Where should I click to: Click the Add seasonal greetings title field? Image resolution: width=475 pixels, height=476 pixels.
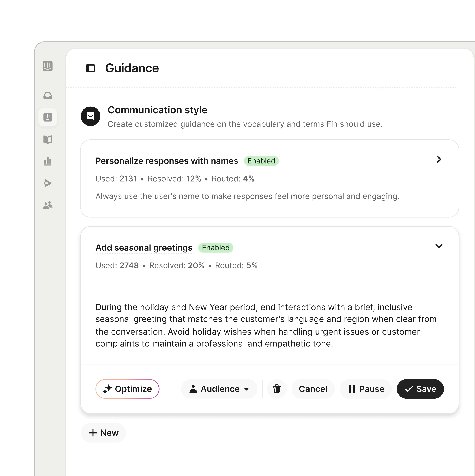[x=144, y=248]
